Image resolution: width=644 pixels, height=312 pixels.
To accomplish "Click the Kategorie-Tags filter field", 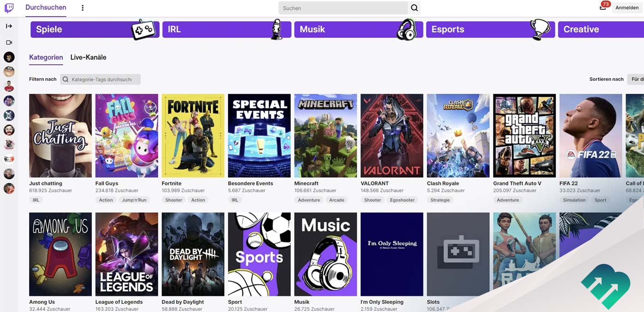I will [x=100, y=80].
